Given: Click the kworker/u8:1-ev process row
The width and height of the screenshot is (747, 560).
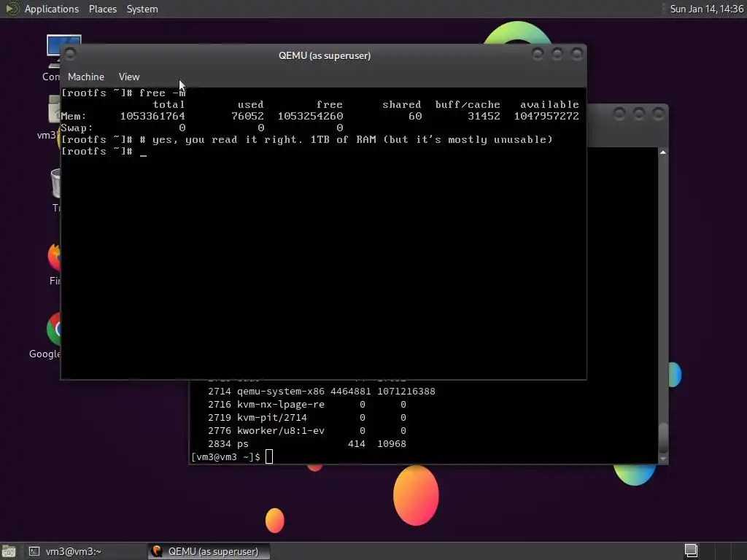Looking at the screenshot, I should [307, 430].
